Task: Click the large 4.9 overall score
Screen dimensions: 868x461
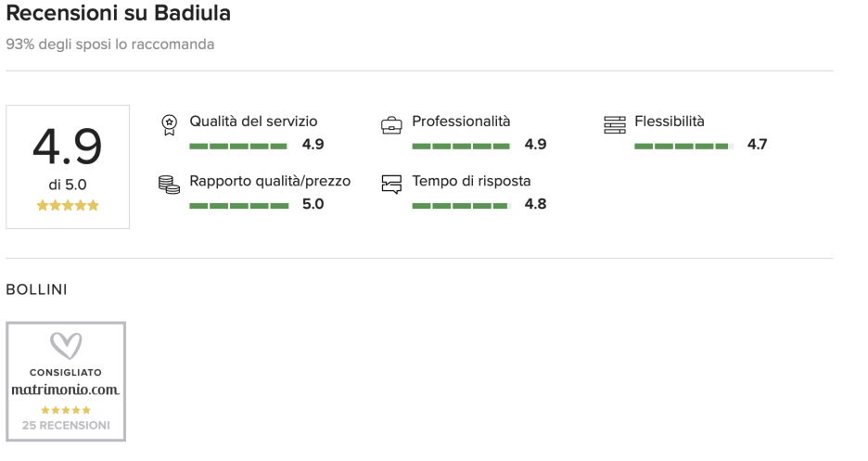Action: tap(68, 147)
